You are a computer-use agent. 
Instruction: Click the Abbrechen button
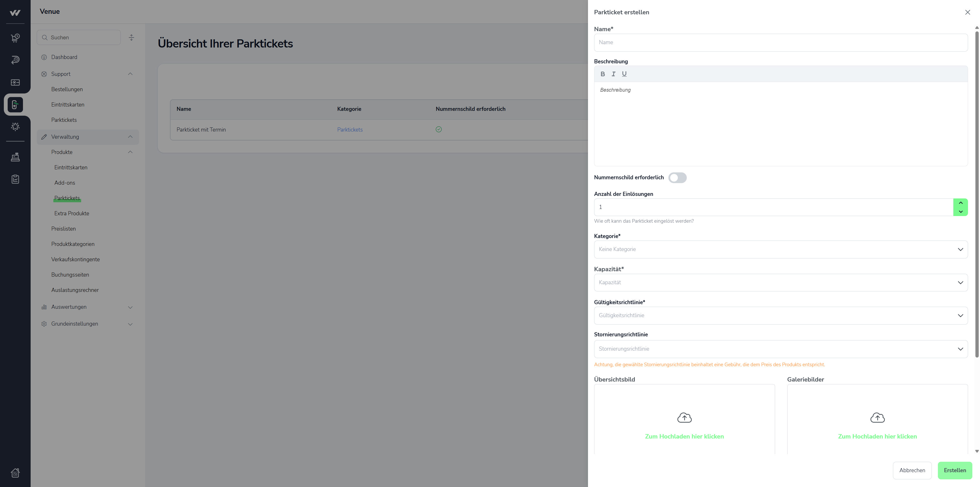(912, 470)
